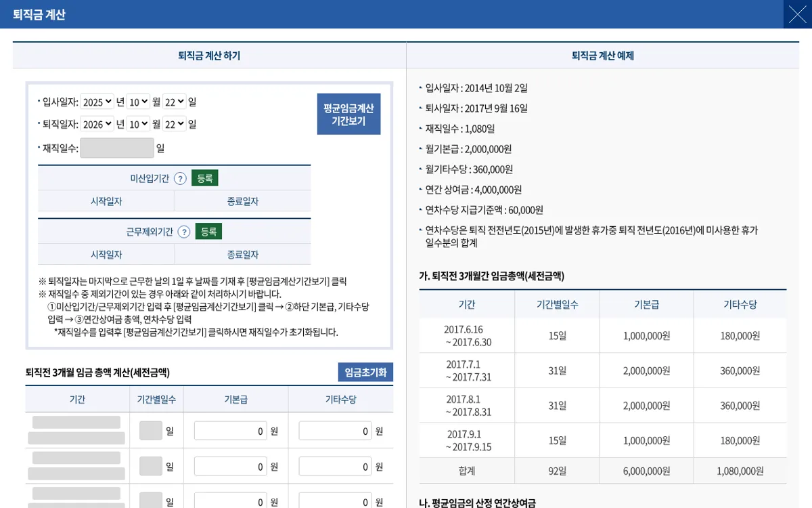Click the 2017.8.1 ~ 2017.8.31 period cell

click(x=467, y=406)
